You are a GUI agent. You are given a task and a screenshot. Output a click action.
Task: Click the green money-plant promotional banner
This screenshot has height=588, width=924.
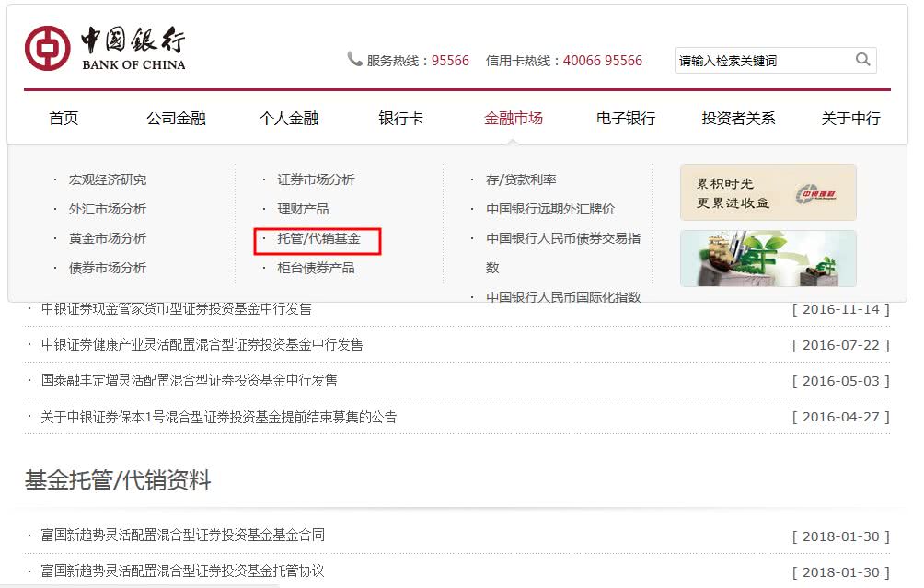click(x=768, y=259)
